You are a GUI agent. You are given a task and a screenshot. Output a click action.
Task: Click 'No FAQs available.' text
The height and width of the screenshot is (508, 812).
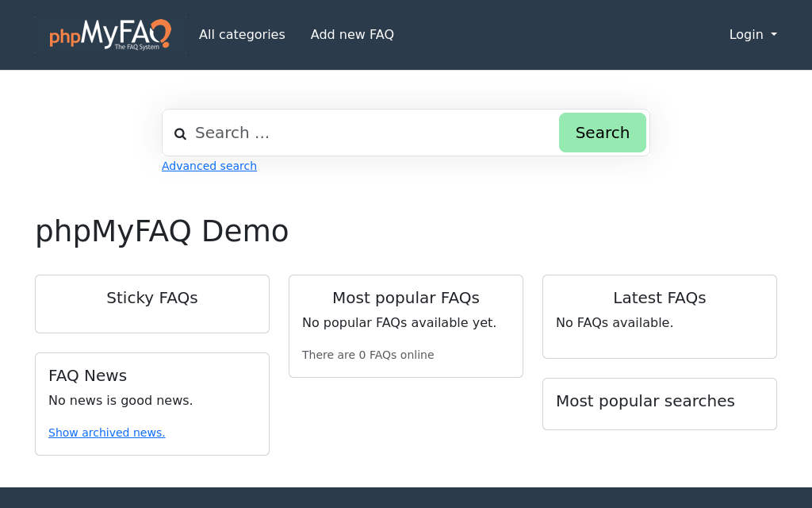(615, 323)
